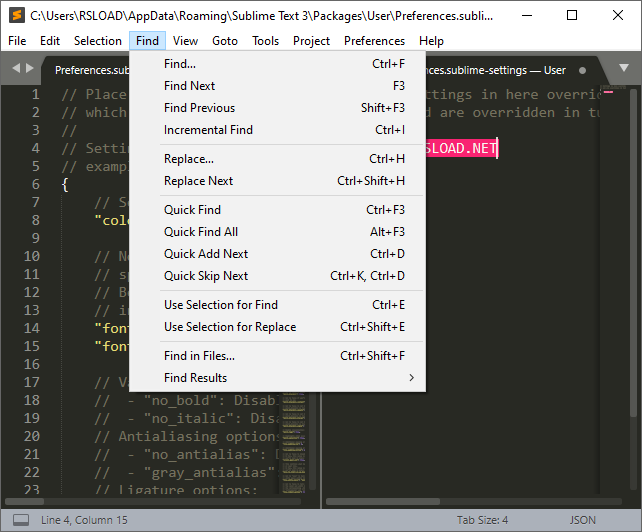Image resolution: width=642 pixels, height=532 pixels.
Task: Click the opening brace on line 6
Action: click(x=65, y=185)
